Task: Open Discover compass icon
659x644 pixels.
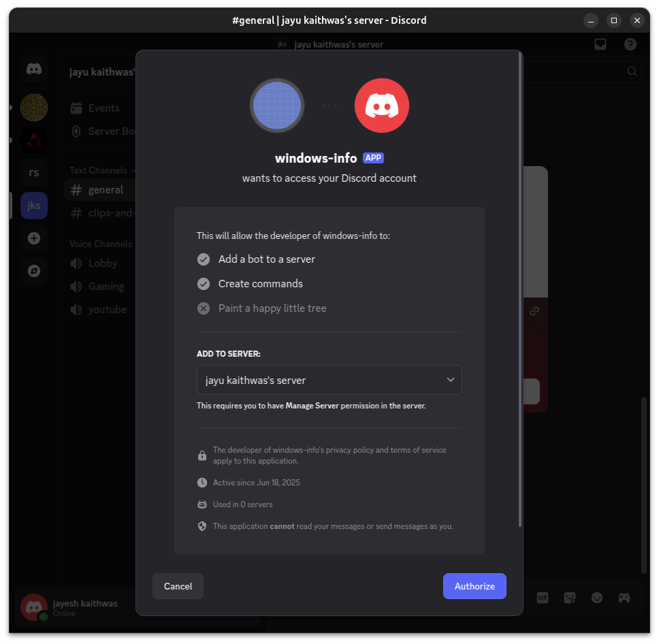Action: pos(34,271)
